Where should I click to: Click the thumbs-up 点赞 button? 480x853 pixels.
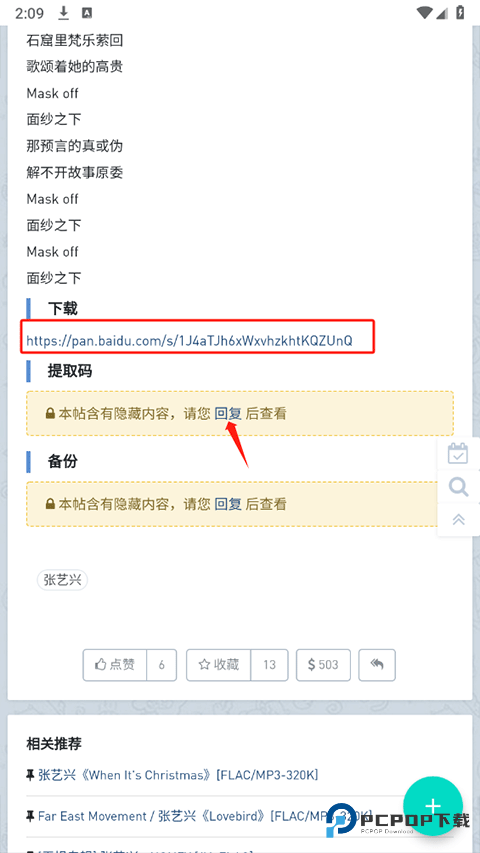[115, 664]
